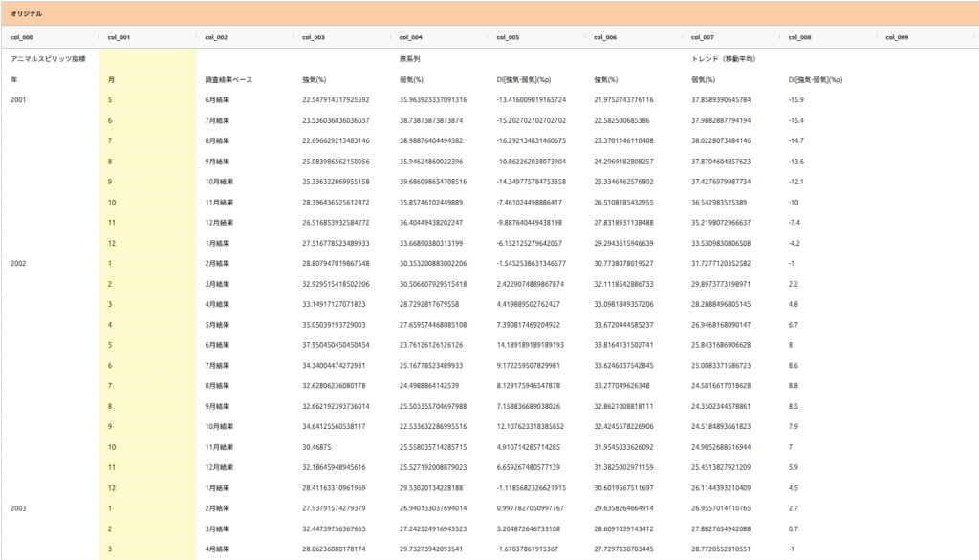Select the col_000 column header
979x560 pixels.
[22, 38]
